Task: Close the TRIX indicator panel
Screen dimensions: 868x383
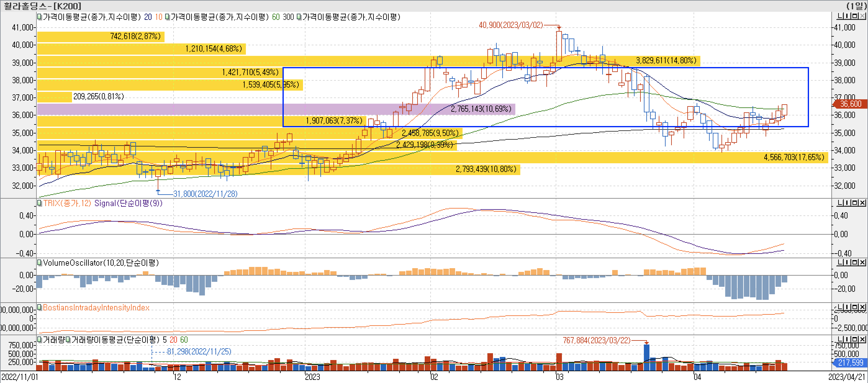Action: click(862, 203)
